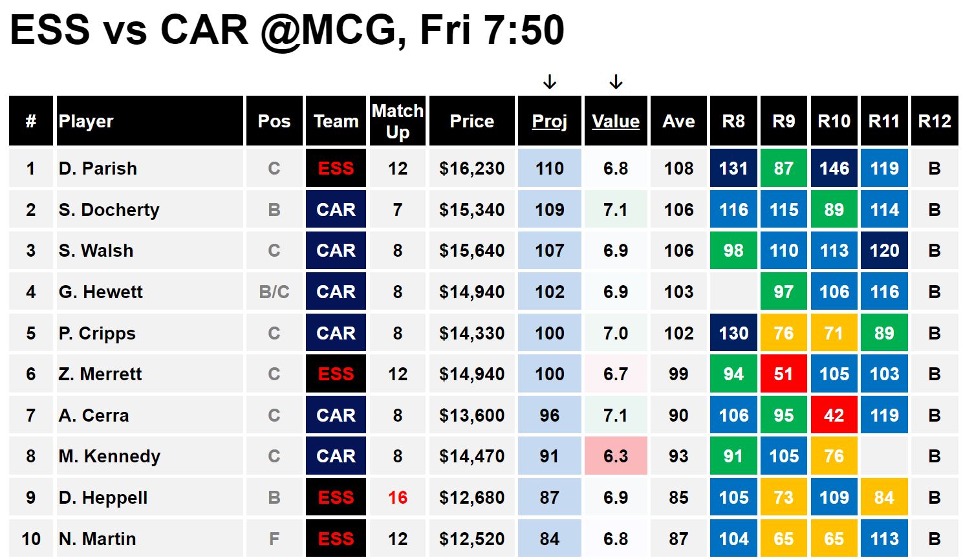Select the P. Cripps player name

pos(97,333)
